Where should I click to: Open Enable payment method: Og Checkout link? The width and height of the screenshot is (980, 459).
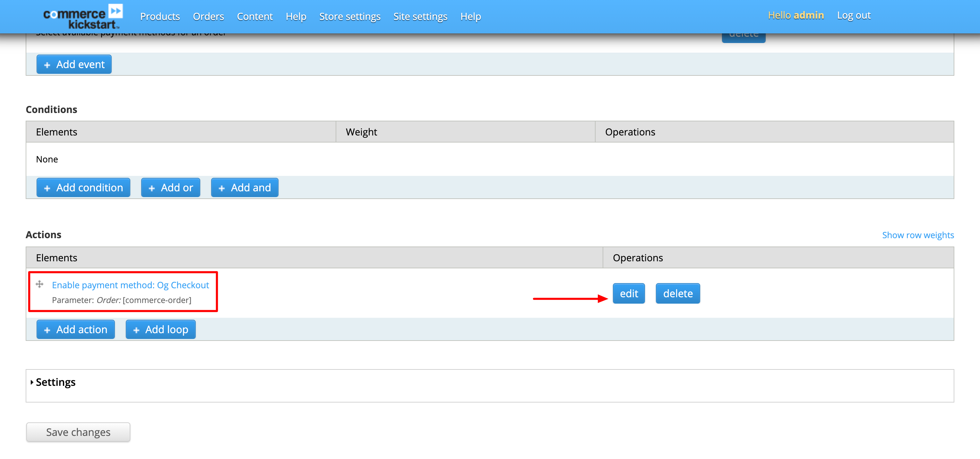(x=131, y=285)
